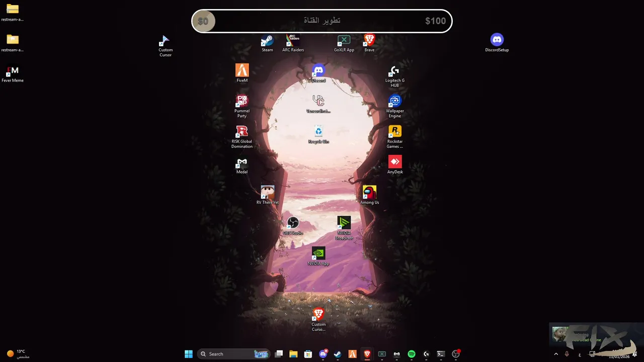The height and width of the screenshot is (362, 644).
Task: Open the Windows Start menu
Action: tap(189, 354)
